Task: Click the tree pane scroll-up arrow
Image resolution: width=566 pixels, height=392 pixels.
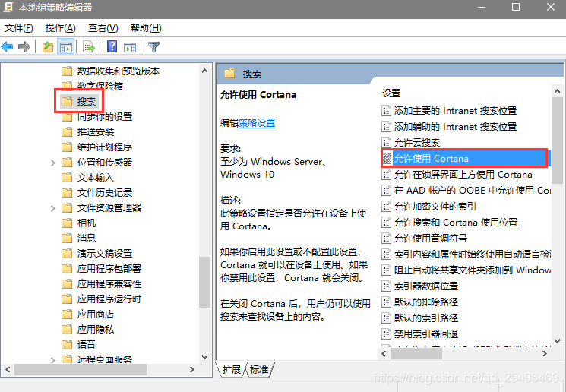Action: (x=204, y=71)
